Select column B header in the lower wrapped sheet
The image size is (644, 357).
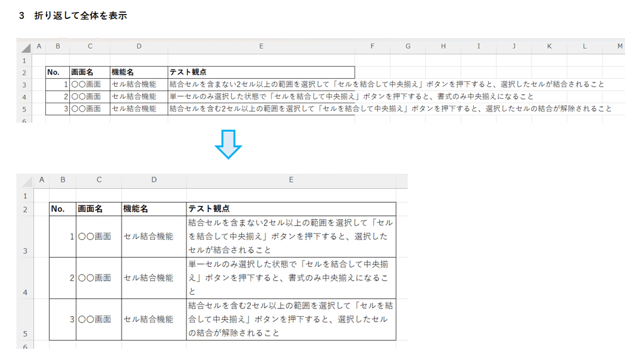[63, 179]
